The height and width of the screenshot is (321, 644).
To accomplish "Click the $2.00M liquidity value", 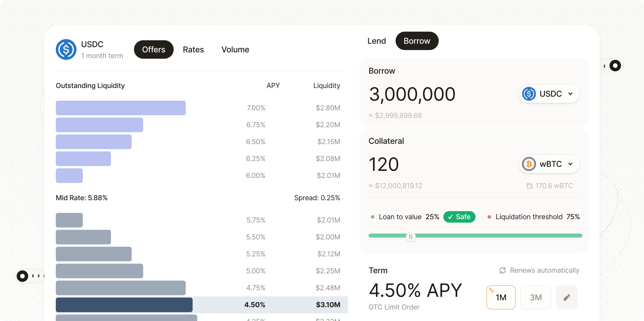I will 328,237.
